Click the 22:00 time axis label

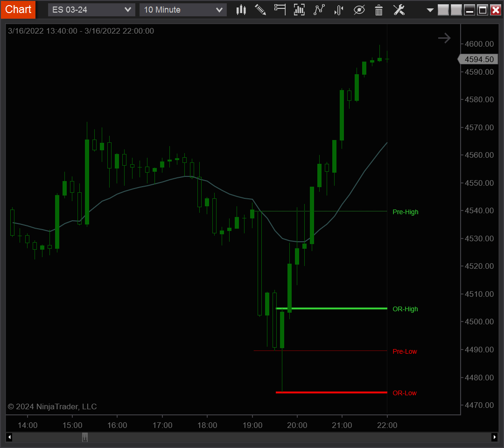(387, 425)
